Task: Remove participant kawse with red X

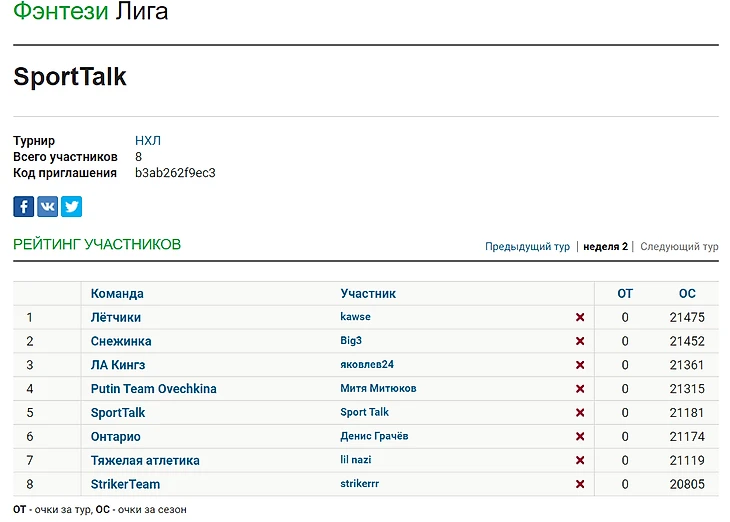Action: click(580, 318)
